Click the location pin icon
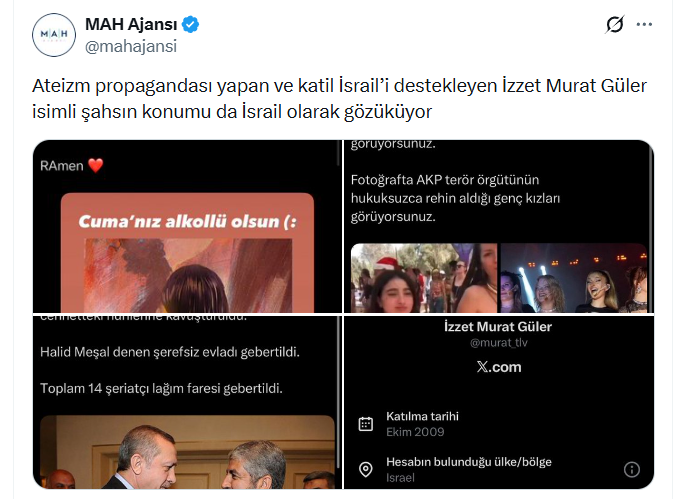 click(366, 469)
